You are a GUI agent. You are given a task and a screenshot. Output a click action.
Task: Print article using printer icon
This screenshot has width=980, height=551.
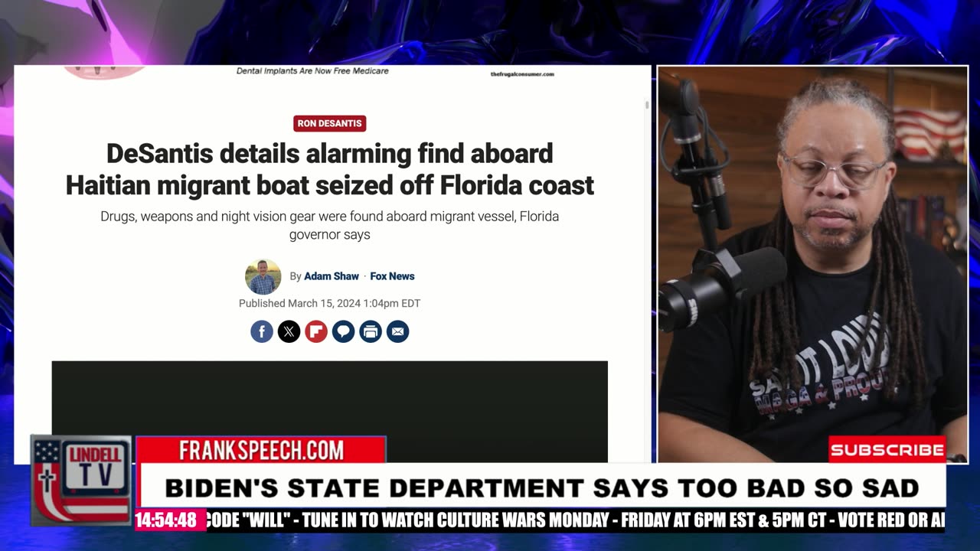click(371, 331)
